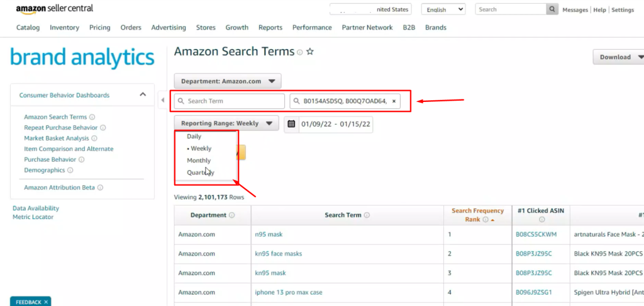Open search term kn95 face masks

point(279,254)
